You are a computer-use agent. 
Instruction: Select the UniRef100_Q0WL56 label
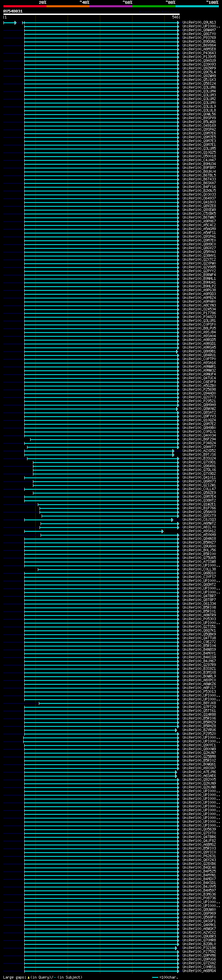coord(199,114)
